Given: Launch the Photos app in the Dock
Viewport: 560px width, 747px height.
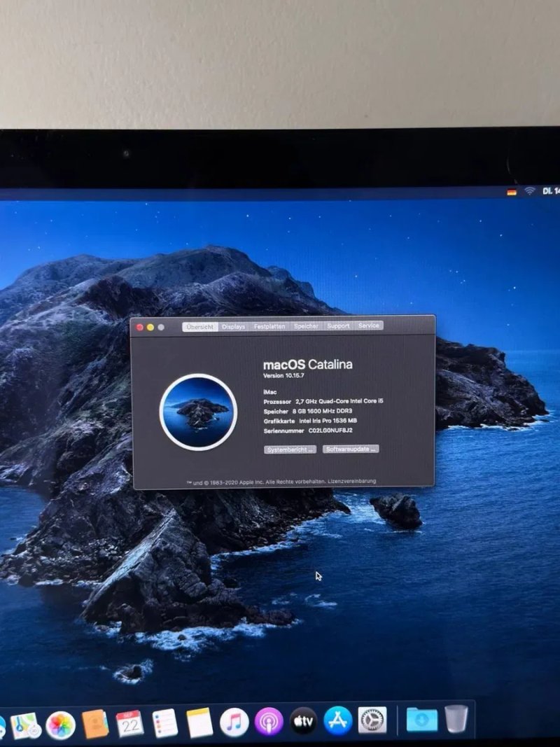Looking at the screenshot, I should point(60,725).
